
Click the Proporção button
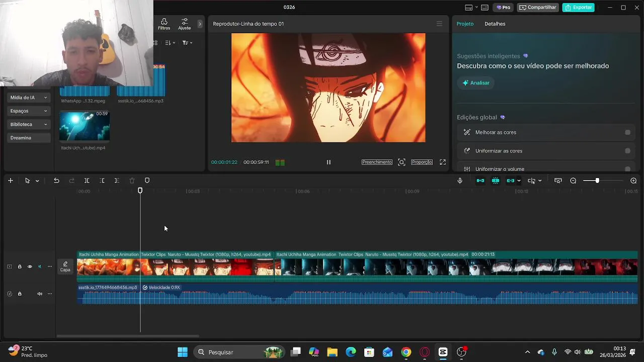[x=422, y=162]
